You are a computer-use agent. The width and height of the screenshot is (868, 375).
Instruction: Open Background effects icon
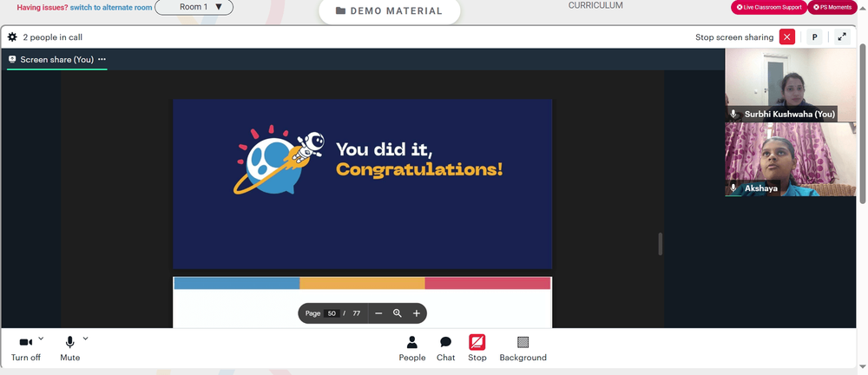pos(523,342)
